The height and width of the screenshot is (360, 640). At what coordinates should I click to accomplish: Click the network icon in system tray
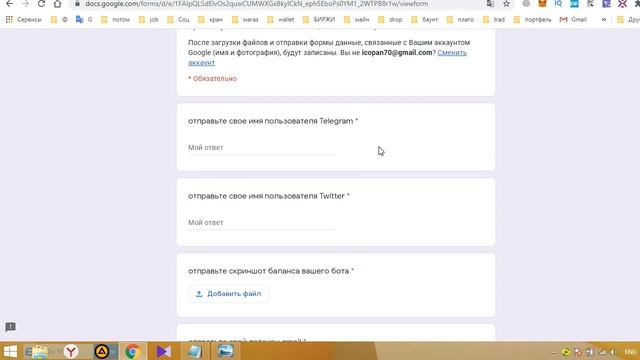602,352
